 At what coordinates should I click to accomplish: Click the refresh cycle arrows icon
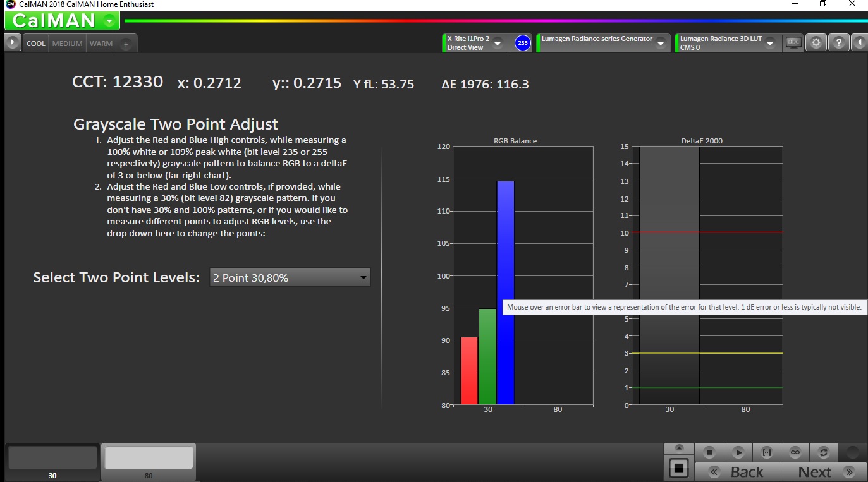[823, 452]
